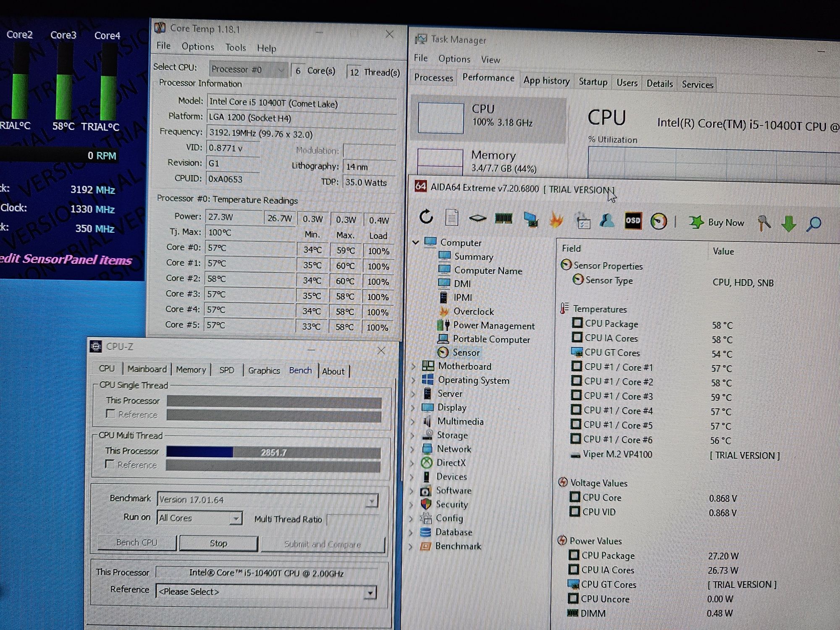This screenshot has width=840, height=630.
Task: Click the Multi Thread Ratio field
Action: (x=353, y=520)
